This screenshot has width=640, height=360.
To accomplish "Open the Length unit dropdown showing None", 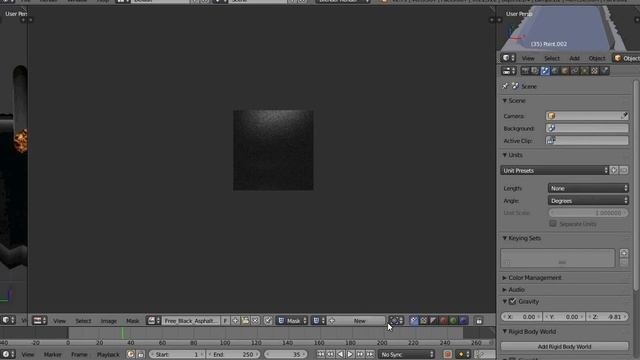I will [x=588, y=188].
